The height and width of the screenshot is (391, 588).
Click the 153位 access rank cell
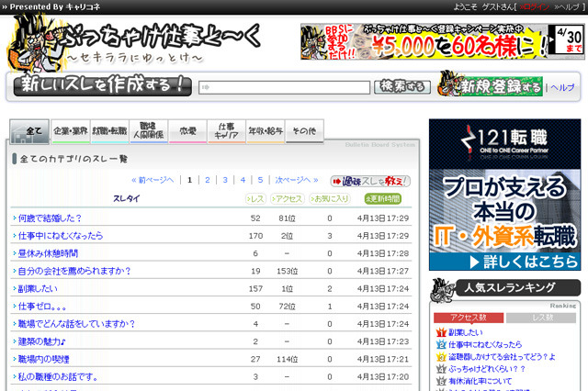click(x=288, y=271)
